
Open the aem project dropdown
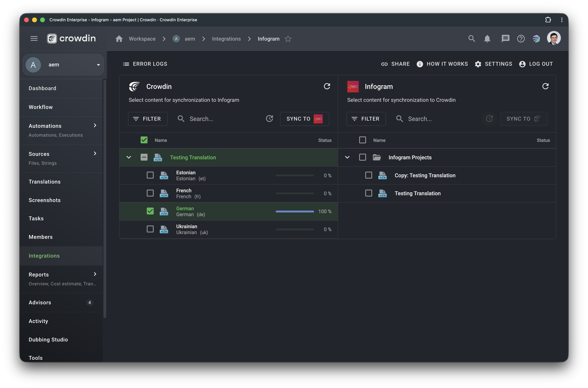[63, 65]
